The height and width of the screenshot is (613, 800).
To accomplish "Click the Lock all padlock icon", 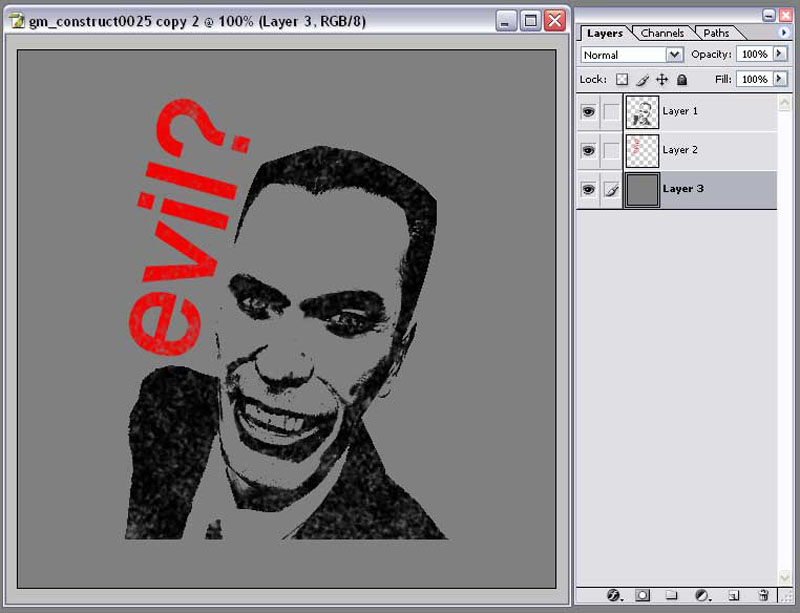I will [x=682, y=79].
